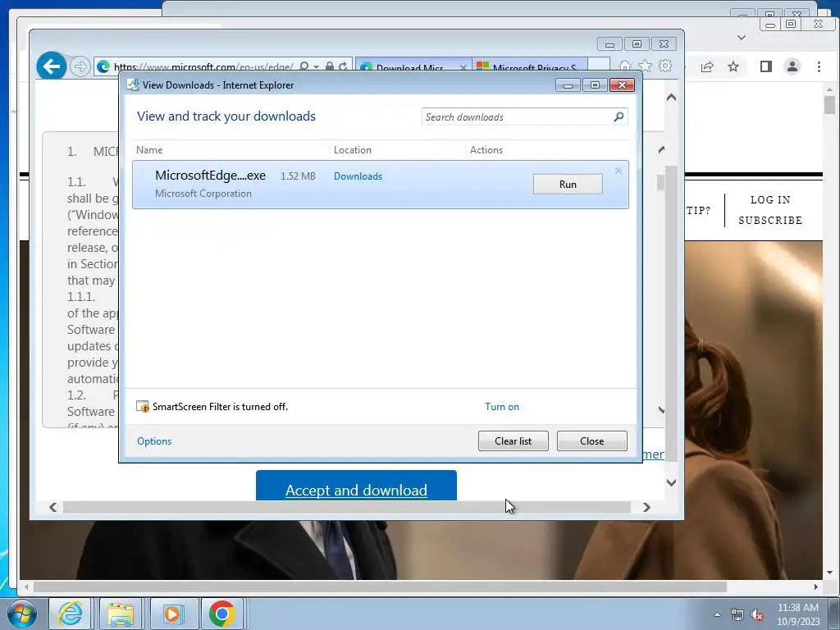Click the address bar search magnifier icon

click(x=304, y=66)
